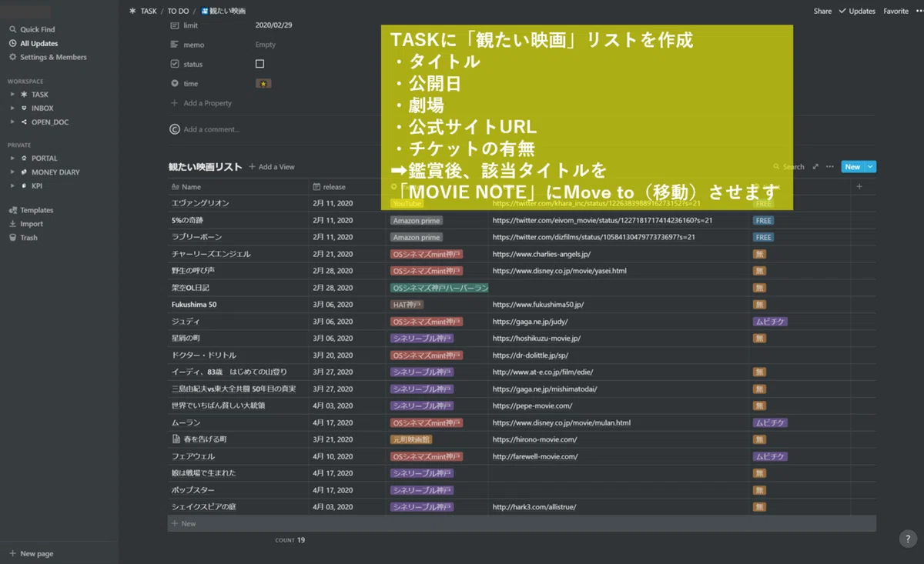Click the INBOX page icon
The height and width of the screenshot is (564, 924).
24,108
